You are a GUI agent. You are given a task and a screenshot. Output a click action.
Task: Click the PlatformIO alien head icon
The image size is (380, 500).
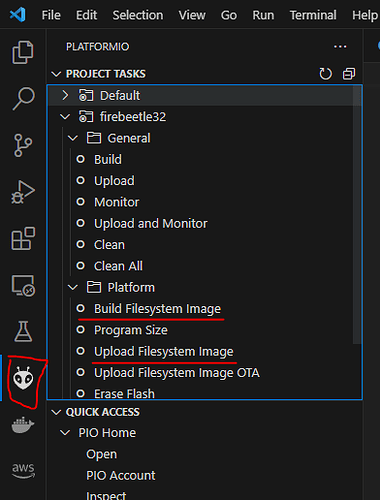23,378
